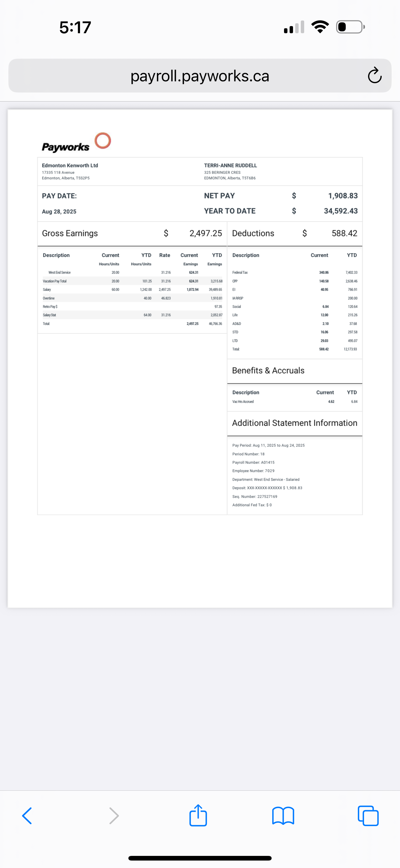Show all open Safari tabs

(x=368, y=816)
